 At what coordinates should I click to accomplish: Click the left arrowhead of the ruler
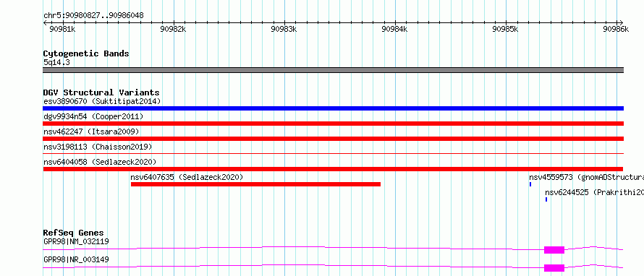click(x=45, y=22)
